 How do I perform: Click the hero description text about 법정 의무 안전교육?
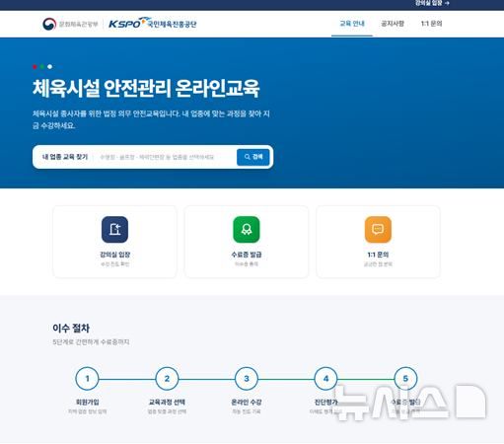coord(151,119)
